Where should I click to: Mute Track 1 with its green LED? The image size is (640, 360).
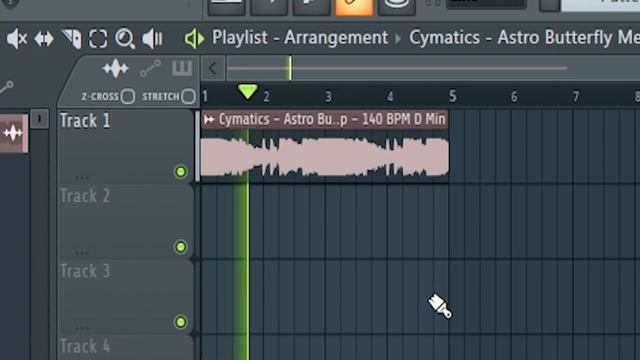(x=180, y=172)
